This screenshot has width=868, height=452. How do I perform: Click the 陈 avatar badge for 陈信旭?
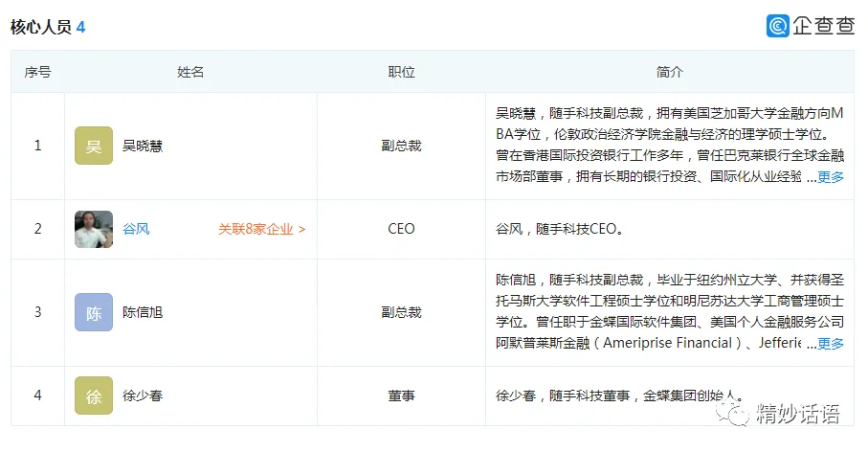coord(94,312)
